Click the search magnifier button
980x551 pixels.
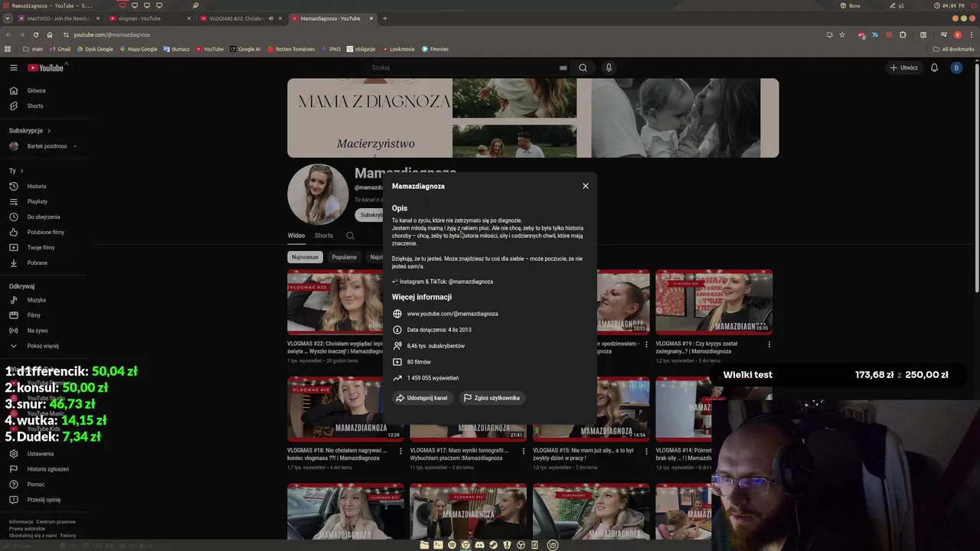[x=583, y=67]
